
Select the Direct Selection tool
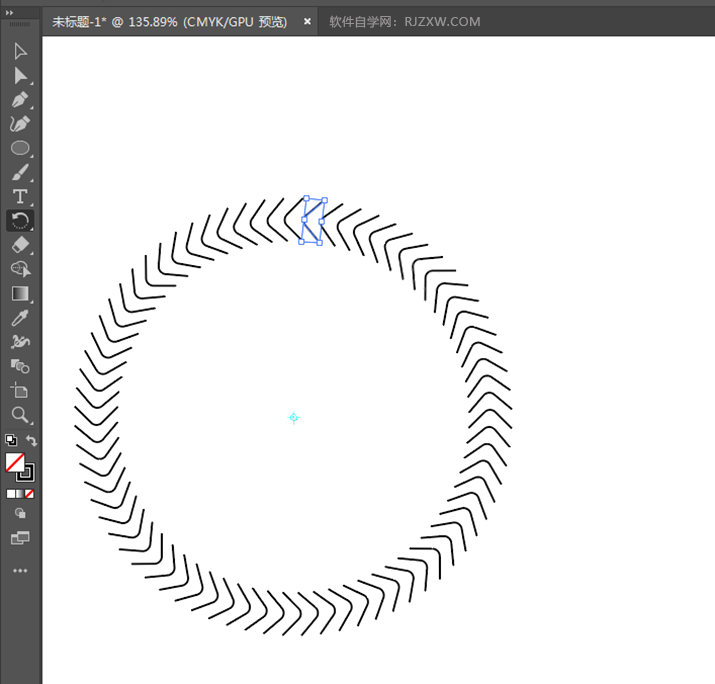pyautogui.click(x=20, y=76)
